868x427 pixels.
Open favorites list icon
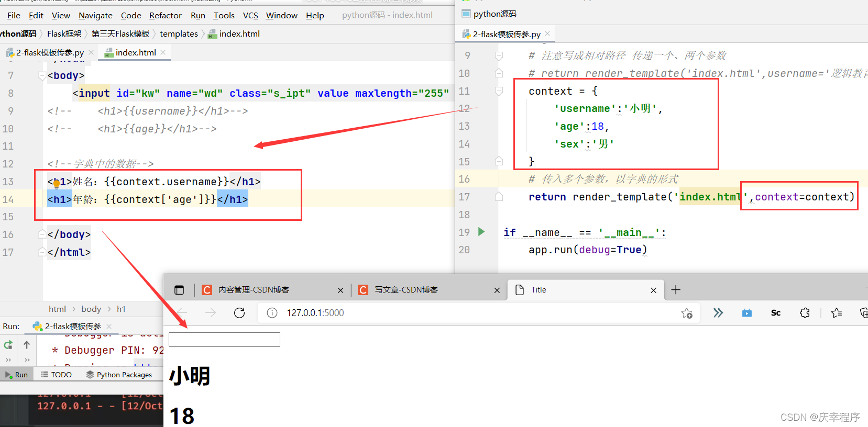coord(837,313)
